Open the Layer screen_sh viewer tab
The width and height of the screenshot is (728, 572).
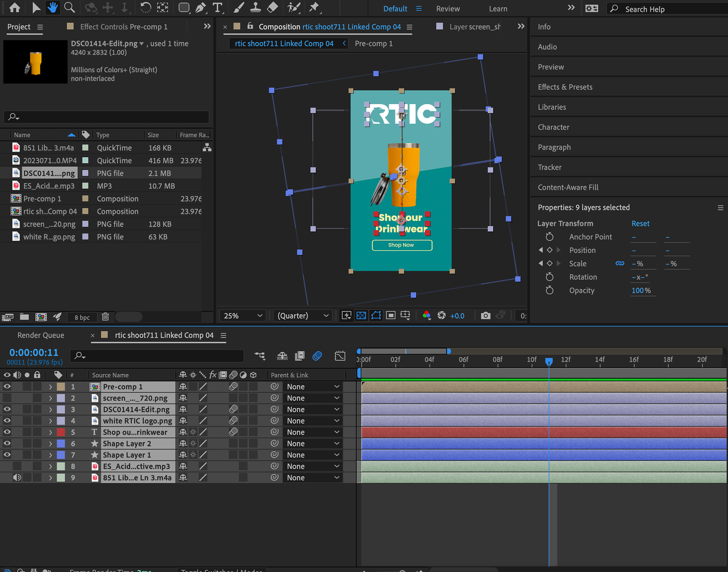point(475,27)
